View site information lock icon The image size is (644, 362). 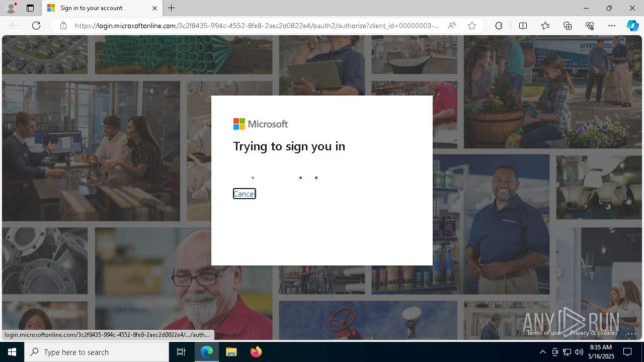63,26
